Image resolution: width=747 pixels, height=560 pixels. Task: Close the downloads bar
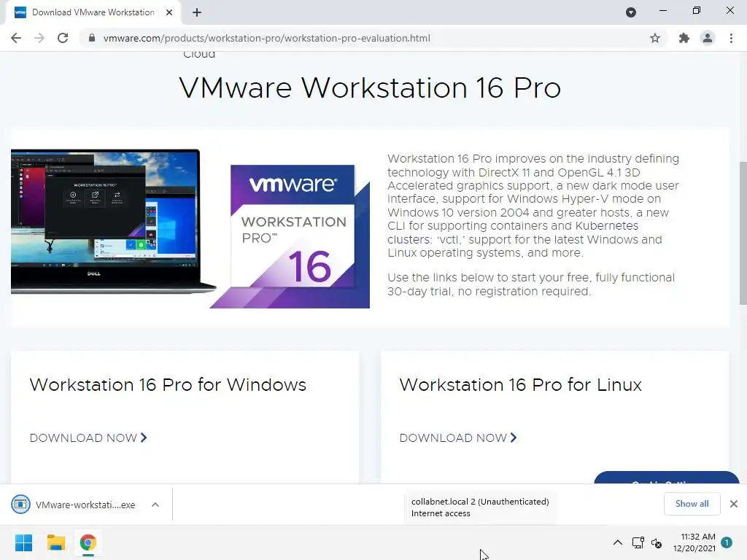click(x=734, y=504)
